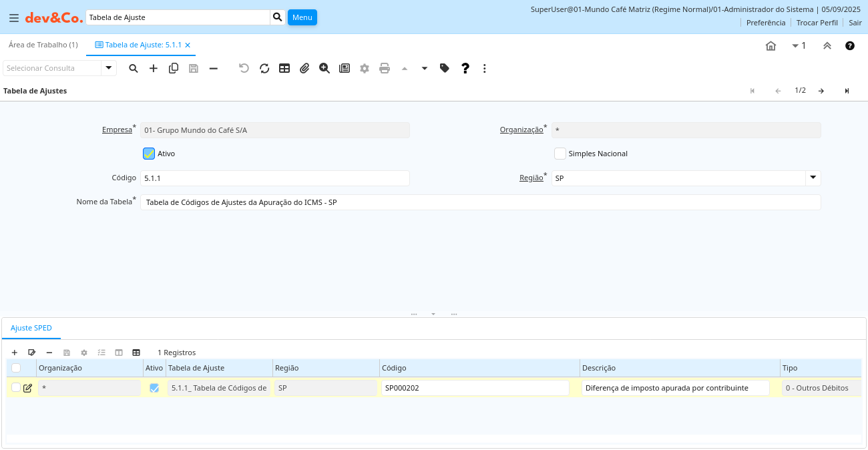The image size is (868, 450).
Task: Create a new record with plus icon
Action: pos(154,68)
